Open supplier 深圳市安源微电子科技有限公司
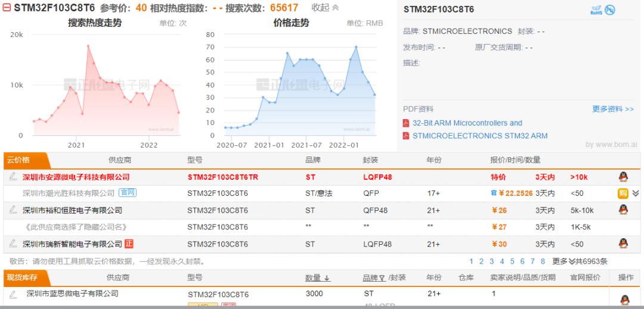This screenshot has height=309, width=644. click(76, 177)
